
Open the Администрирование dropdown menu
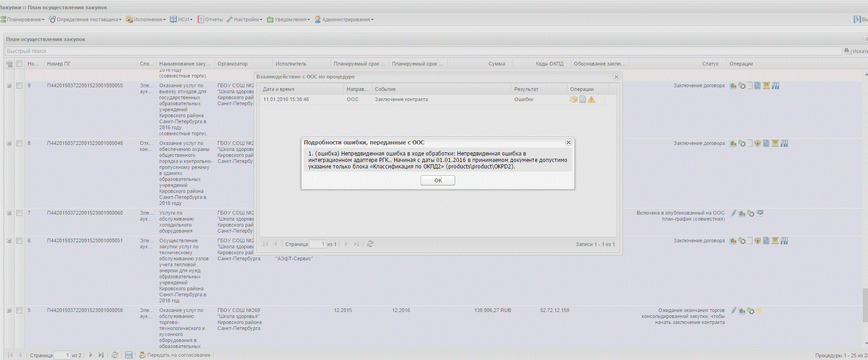[x=344, y=19]
